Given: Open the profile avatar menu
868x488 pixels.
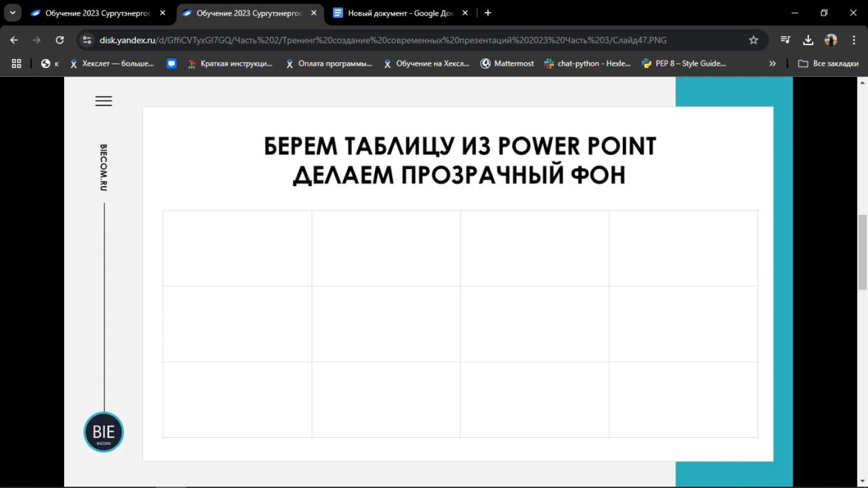Looking at the screenshot, I should pyautogui.click(x=831, y=40).
